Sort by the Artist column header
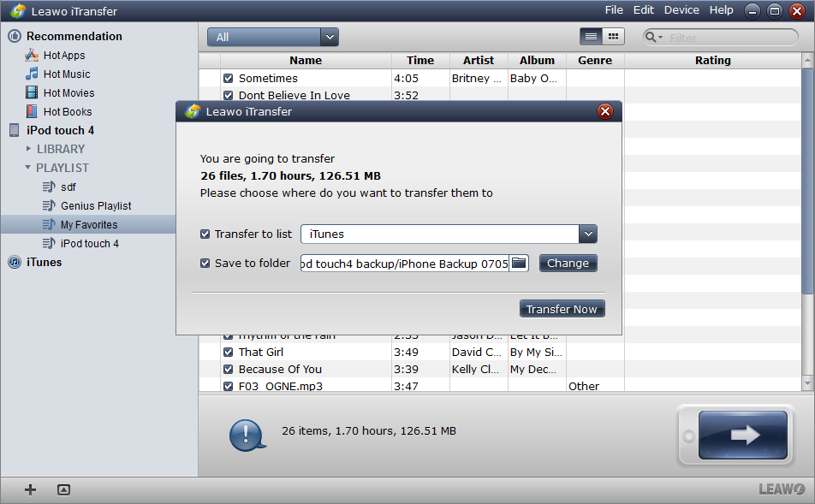This screenshot has width=815, height=504. coord(479,60)
